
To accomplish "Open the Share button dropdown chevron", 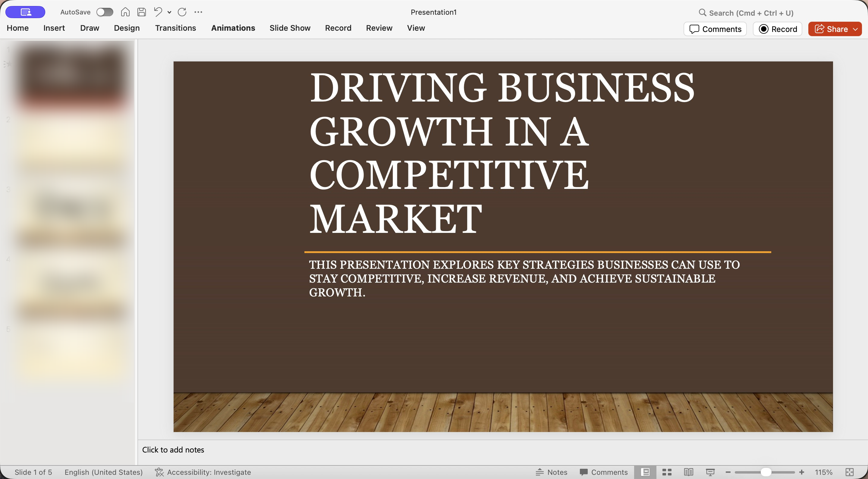I will coord(855,29).
